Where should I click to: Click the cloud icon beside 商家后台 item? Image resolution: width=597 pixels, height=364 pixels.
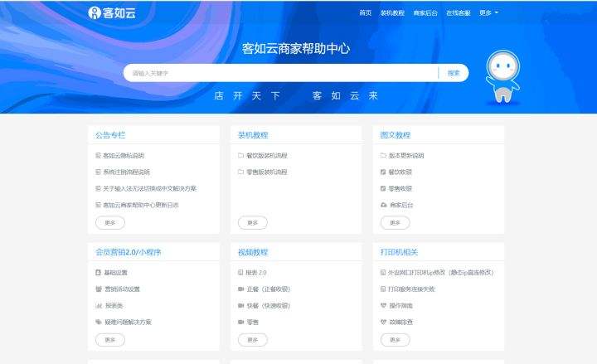pos(384,205)
